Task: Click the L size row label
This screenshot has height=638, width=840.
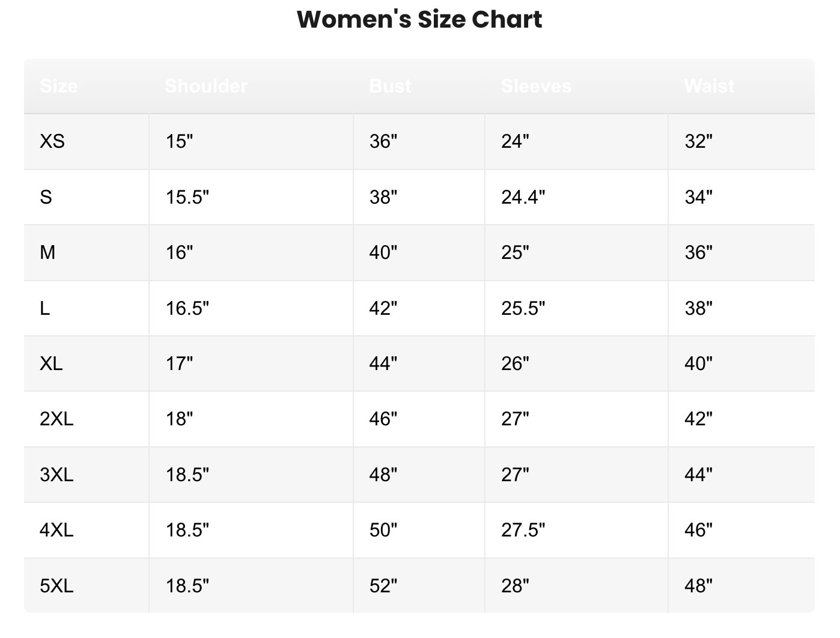Action: (45, 308)
